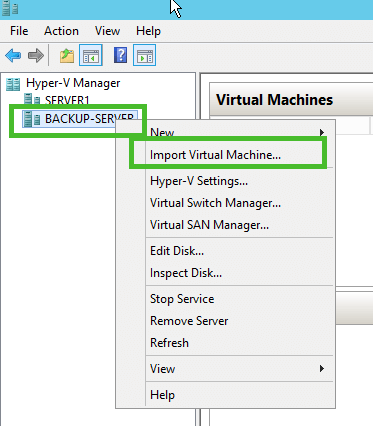This screenshot has height=426, width=373.
Task: Click Refresh in the context menu
Action: click(x=169, y=343)
